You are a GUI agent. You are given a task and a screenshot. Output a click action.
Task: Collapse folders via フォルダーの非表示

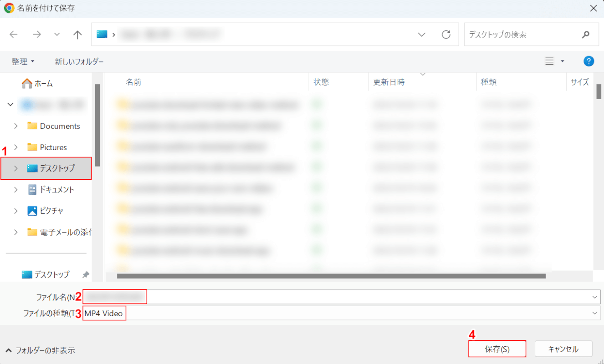tap(40, 350)
